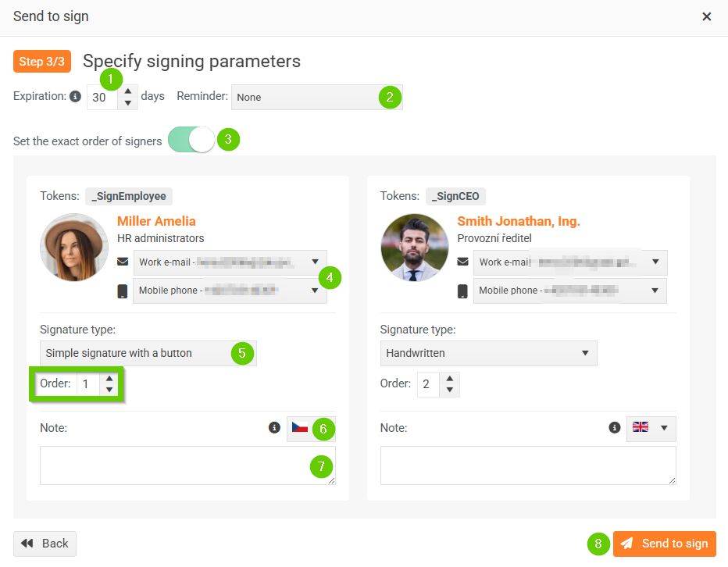Click the mobile phone icon for Jonathan Smith

[463, 291]
